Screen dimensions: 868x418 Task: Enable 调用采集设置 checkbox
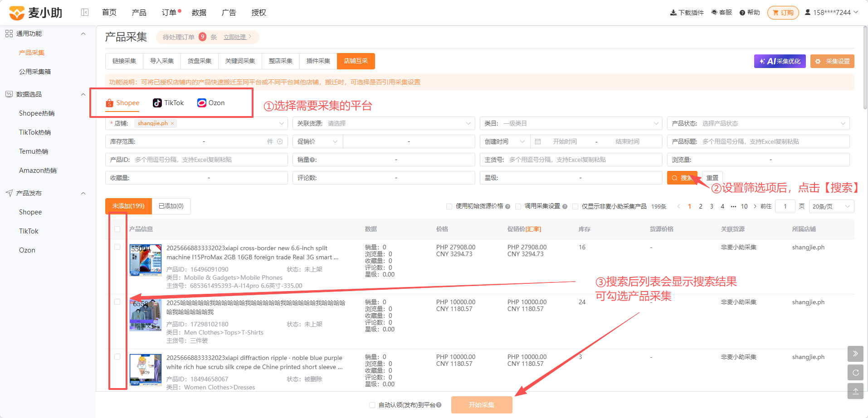[518, 206]
